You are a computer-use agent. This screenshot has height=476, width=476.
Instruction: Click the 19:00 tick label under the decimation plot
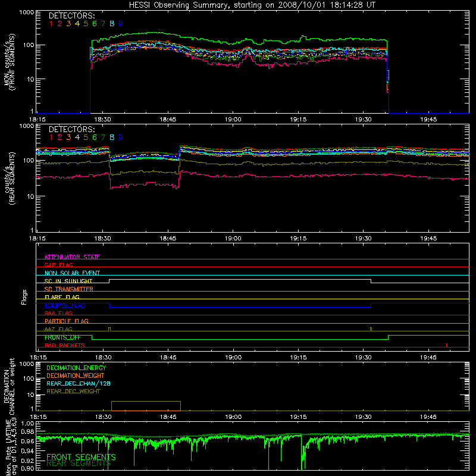click(233, 417)
